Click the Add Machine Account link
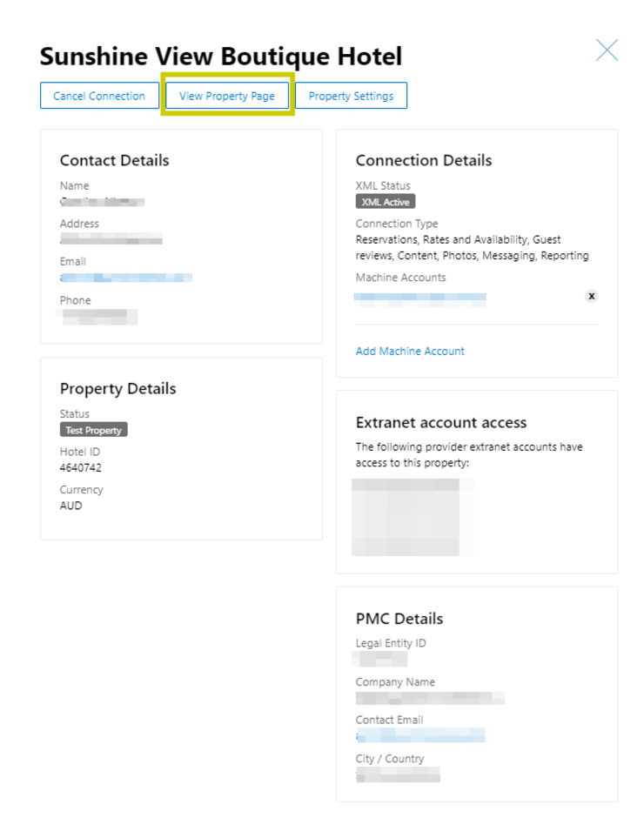Image resolution: width=644 pixels, height=818 pixels. point(410,352)
